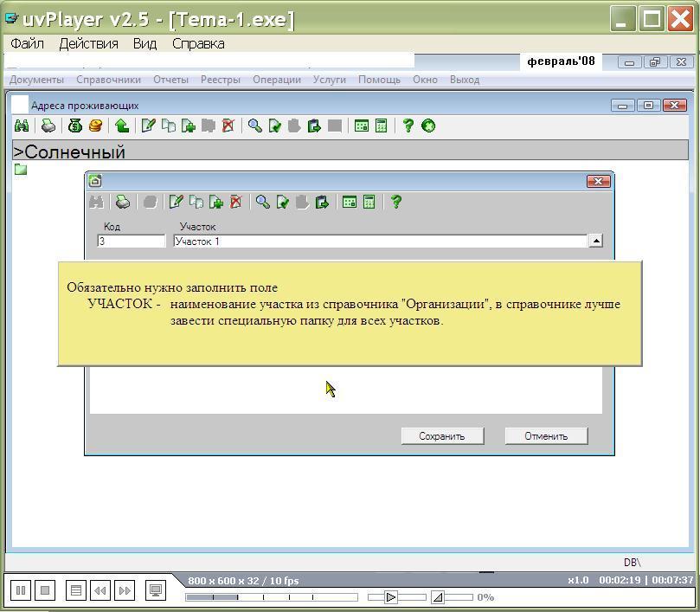Click the house icon in dialog title bar

(x=95, y=181)
